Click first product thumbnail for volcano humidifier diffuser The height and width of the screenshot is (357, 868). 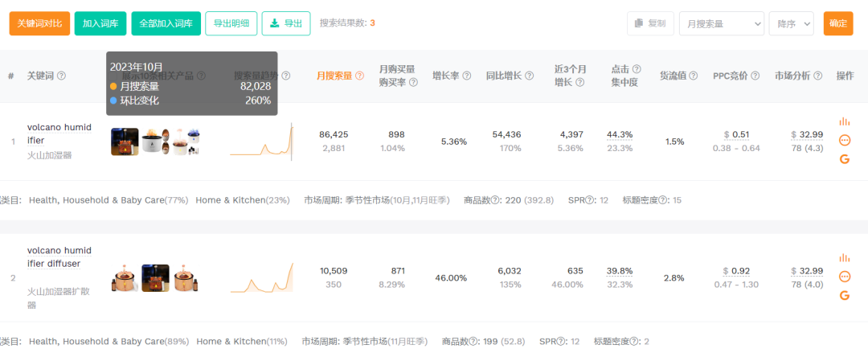click(124, 278)
